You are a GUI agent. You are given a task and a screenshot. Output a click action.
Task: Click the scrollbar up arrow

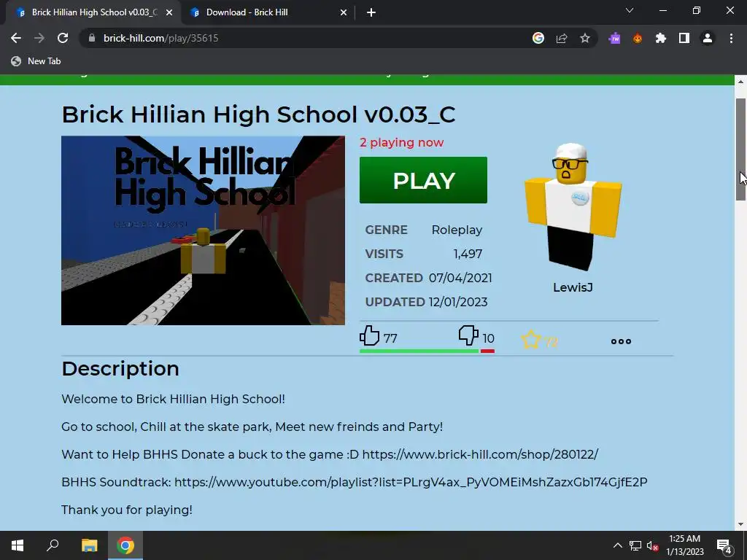(740, 82)
